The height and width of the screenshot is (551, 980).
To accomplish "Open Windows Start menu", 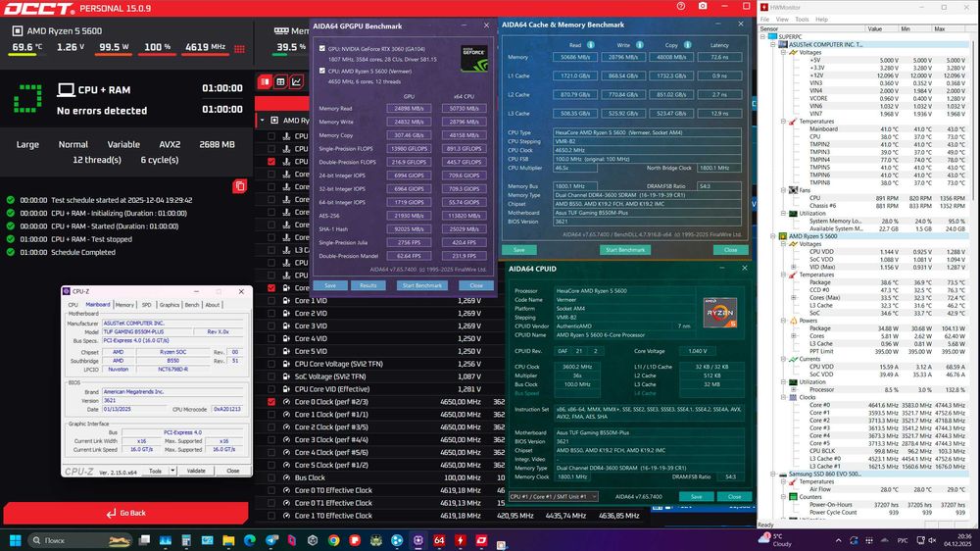I will pos(15,540).
